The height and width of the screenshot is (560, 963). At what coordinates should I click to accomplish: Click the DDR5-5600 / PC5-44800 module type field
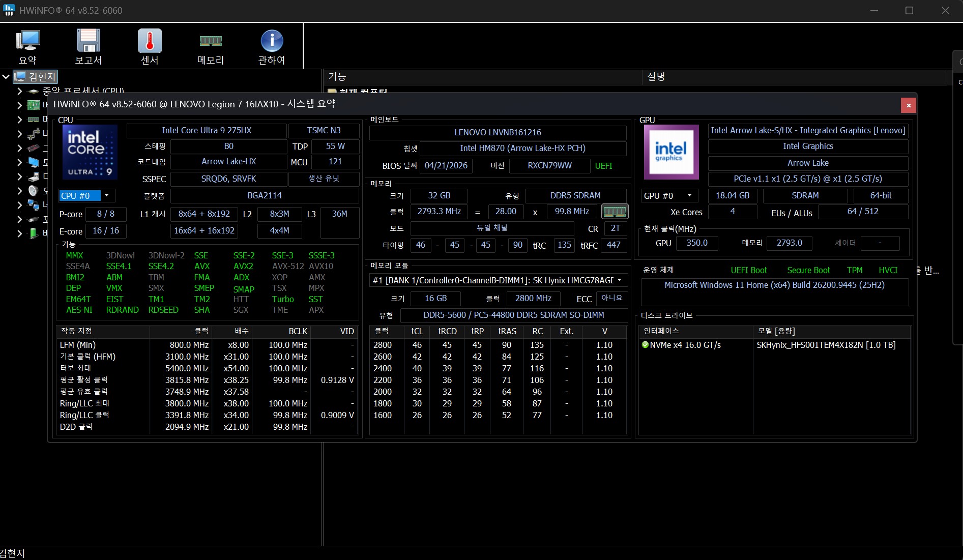point(514,315)
